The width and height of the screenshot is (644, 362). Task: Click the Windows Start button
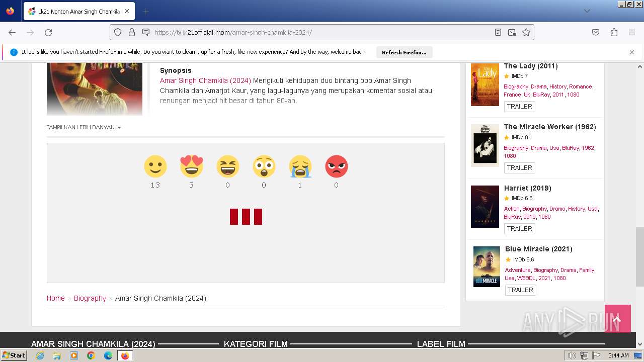pyautogui.click(x=14, y=355)
